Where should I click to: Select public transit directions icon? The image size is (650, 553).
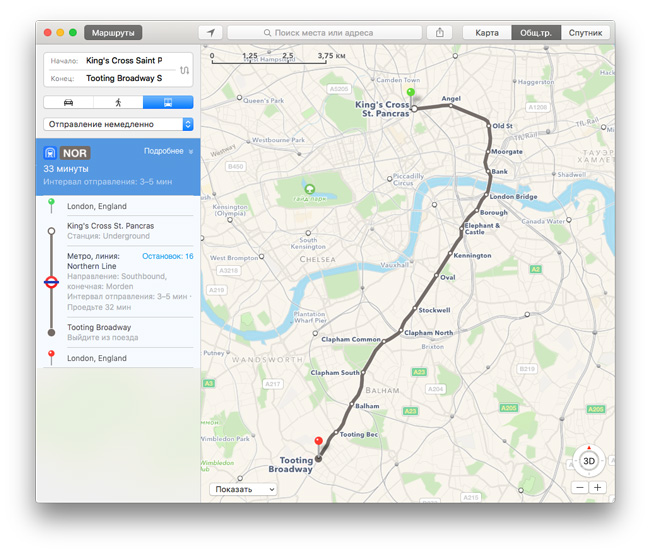coord(168,102)
